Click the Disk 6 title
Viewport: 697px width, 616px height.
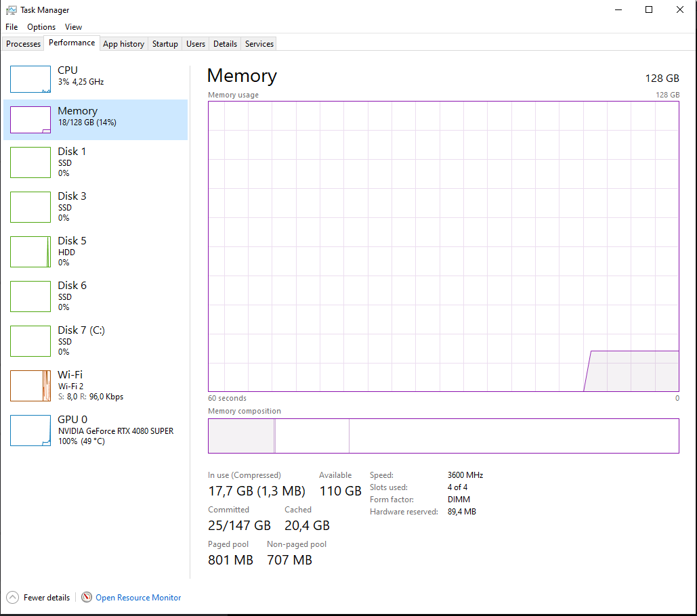[x=72, y=286]
